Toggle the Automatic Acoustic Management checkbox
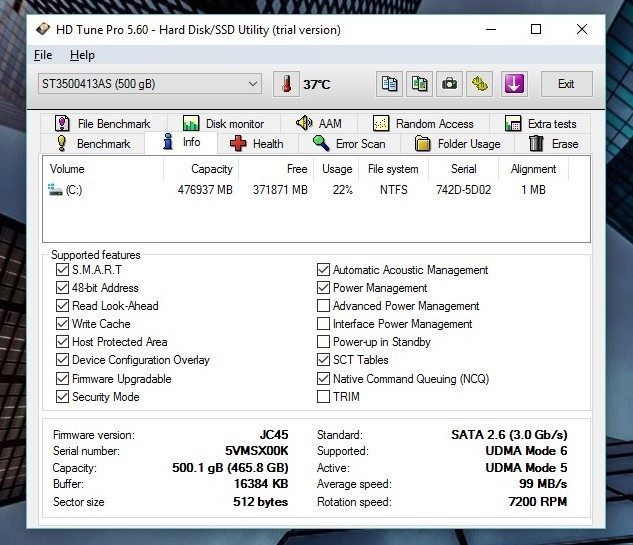This screenshot has height=545, width=633. click(x=323, y=270)
